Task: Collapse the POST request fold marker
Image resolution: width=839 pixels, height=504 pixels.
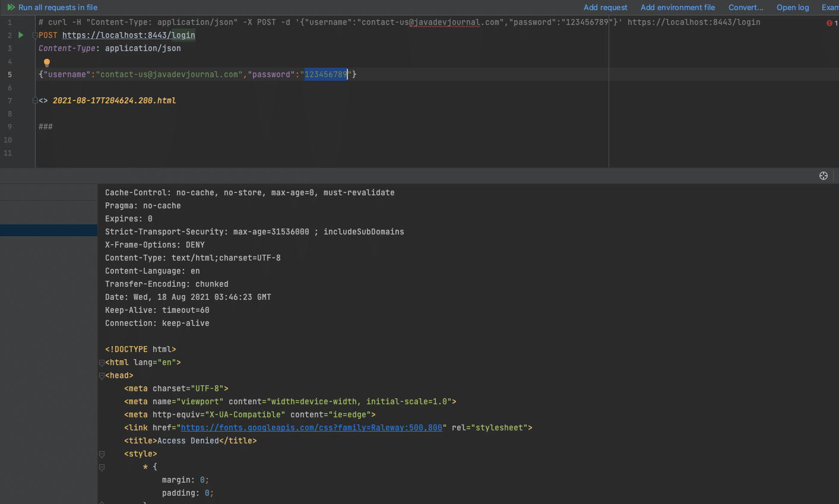Action: pos(35,36)
